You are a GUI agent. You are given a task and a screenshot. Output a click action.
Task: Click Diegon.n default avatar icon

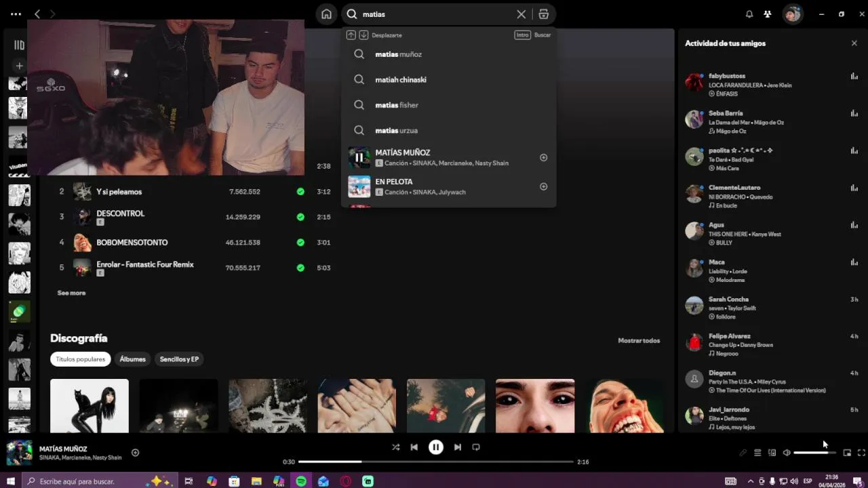(x=694, y=379)
